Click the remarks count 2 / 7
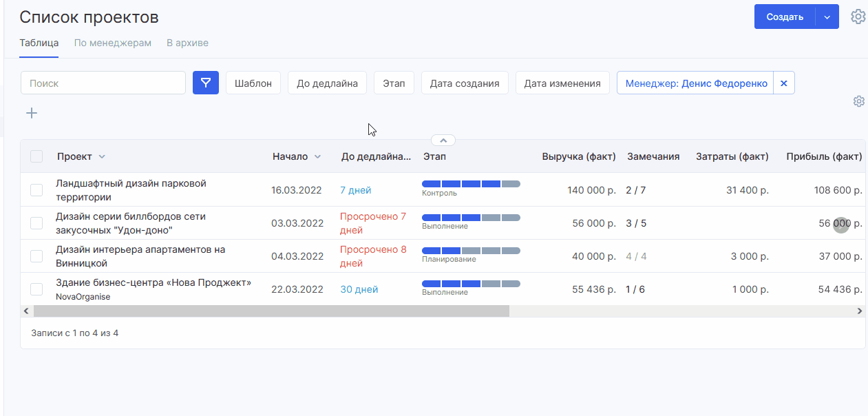The image size is (868, 416). click(x=636, y=190)
